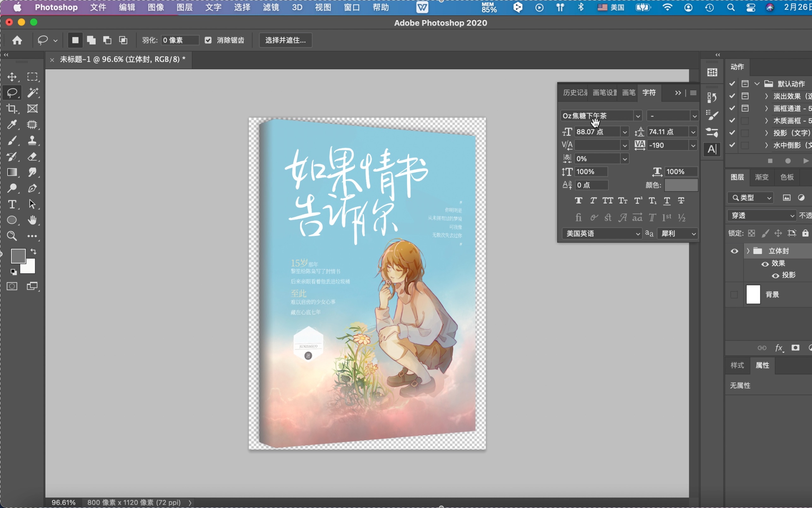The image size is (812, 508).
Task: Open the leading 74.11 点 dropdown
Action: click(693, 132)
